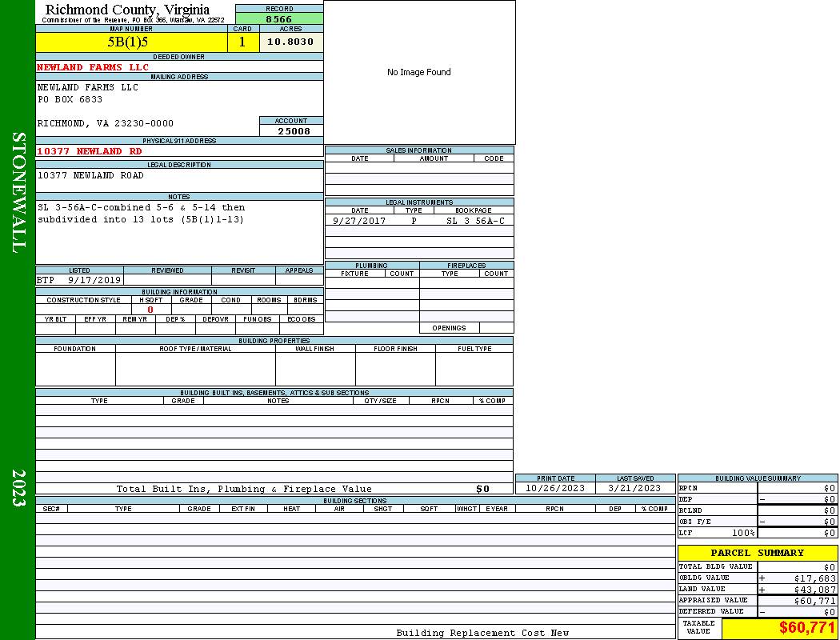This screenshot has width=840, height=640.
Task: Click the card number 1 box
Action: pyautogui.click(x=242, y=42)
